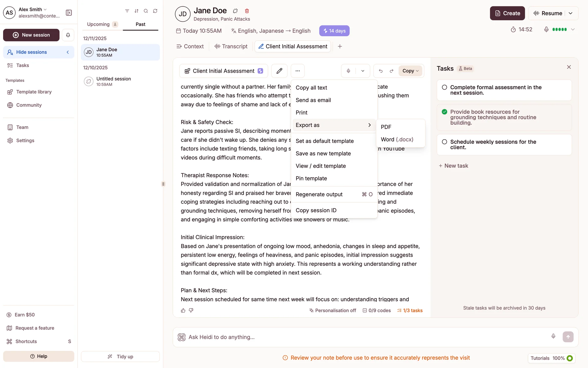Expand the Resume button dropdown arrow

(x=571, y=13)
